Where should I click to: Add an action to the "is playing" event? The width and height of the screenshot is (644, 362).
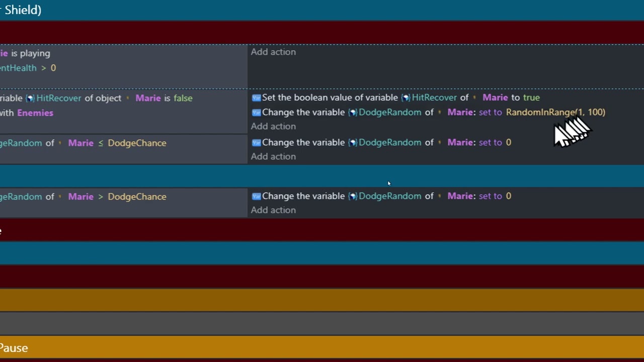click(x=273, y=52)
